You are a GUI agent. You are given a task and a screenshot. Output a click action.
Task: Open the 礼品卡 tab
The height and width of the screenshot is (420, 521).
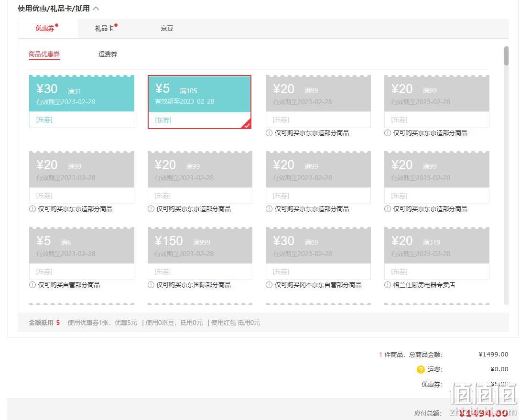pos(104,29)
